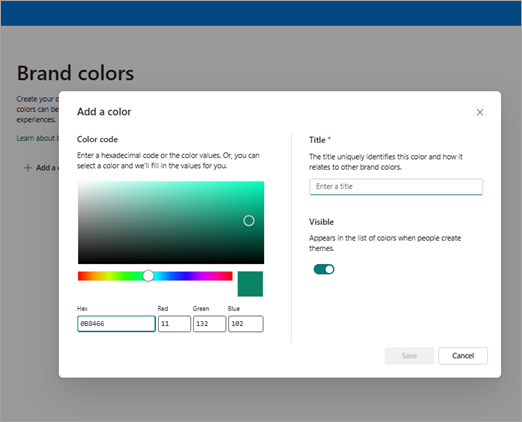Screen dimensions: 522x422
Task: Click the Color code label
Action: (97, 139)
